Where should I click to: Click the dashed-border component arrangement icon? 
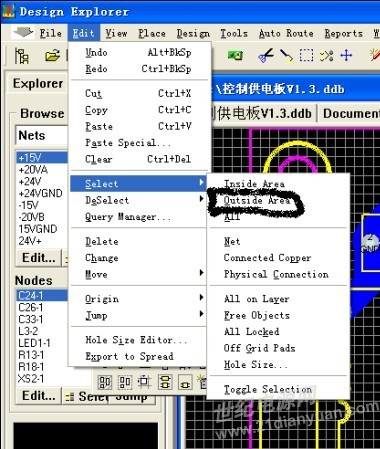(x=125, y=382)
